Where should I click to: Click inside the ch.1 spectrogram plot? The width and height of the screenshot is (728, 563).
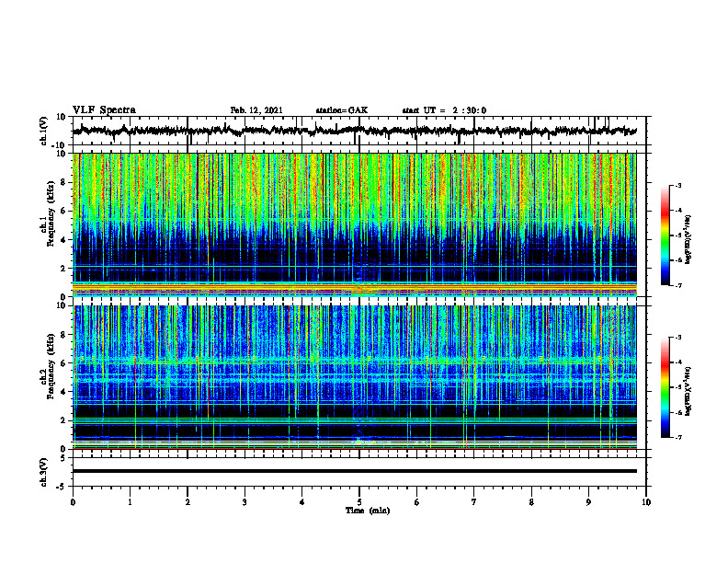(354, 224)
